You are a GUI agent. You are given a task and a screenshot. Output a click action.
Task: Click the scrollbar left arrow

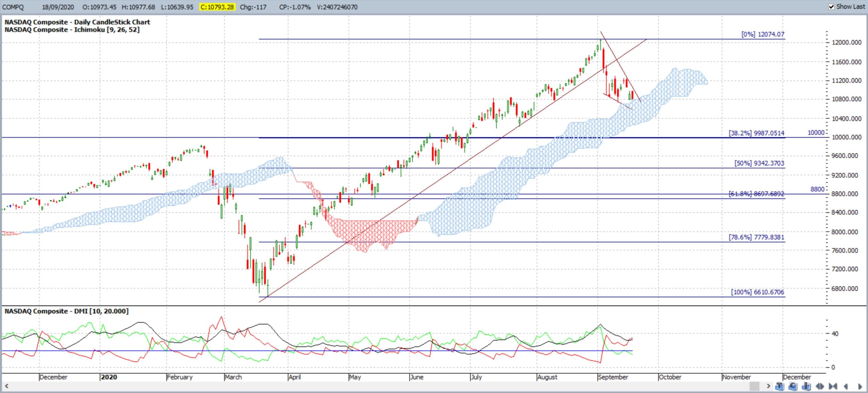[x=6, y=386]
